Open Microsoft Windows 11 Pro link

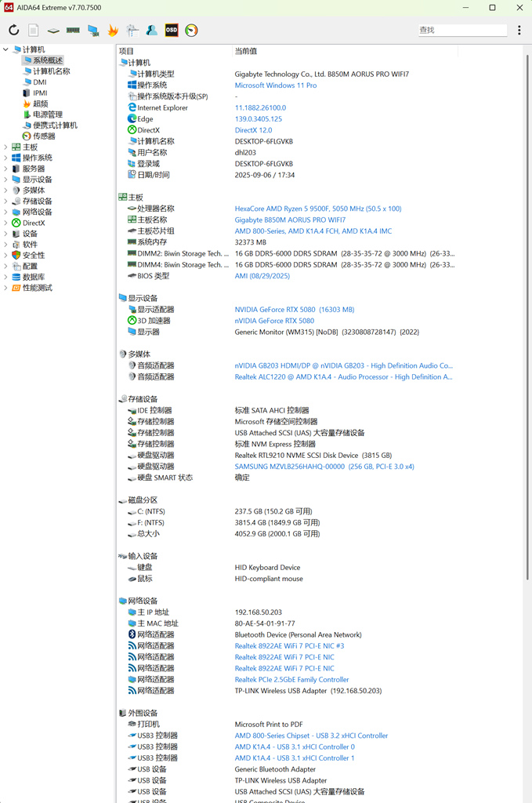point(276,85)
